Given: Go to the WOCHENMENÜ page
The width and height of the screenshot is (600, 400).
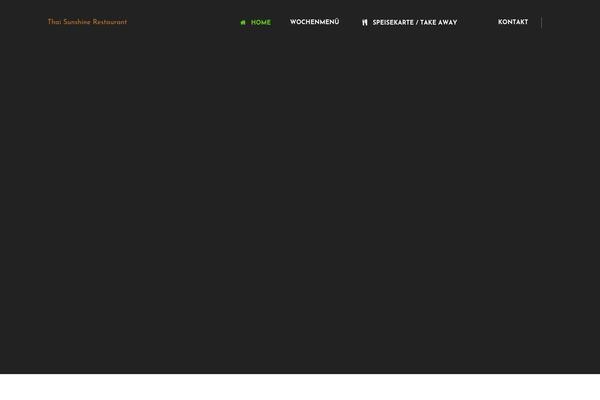Looking at the screenshot, I should [315, 22].
